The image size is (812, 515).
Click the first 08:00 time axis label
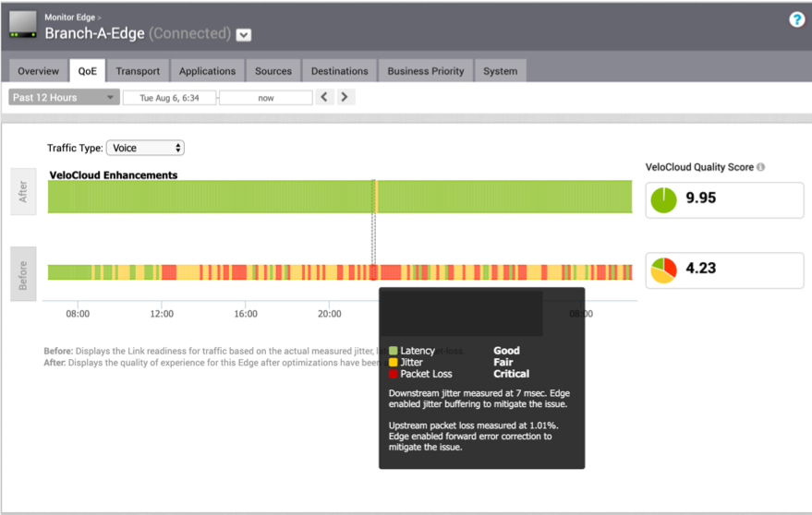click(78, 314)
